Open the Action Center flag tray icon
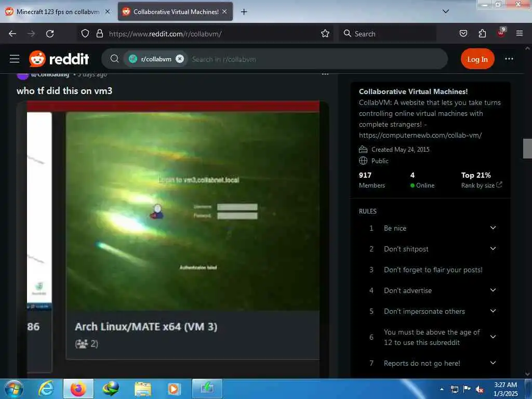The height and width of the screenshot is (399, 532). 467,389
